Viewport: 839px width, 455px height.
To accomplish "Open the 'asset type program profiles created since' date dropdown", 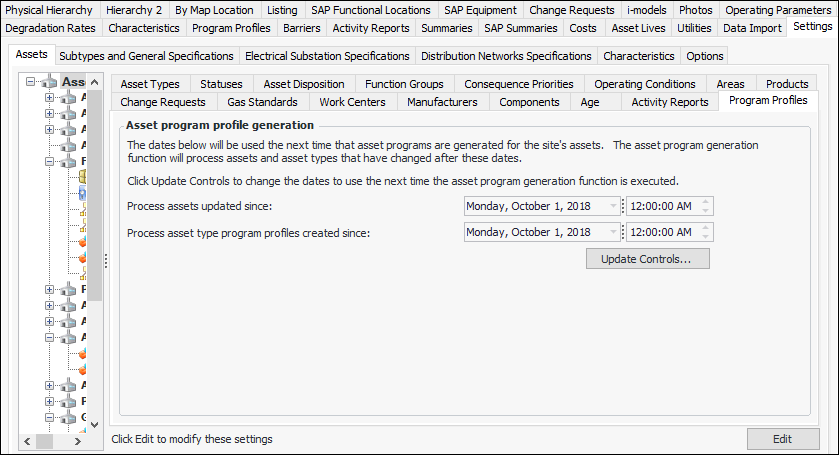I will pyautogui.click(x=613, y=232).
